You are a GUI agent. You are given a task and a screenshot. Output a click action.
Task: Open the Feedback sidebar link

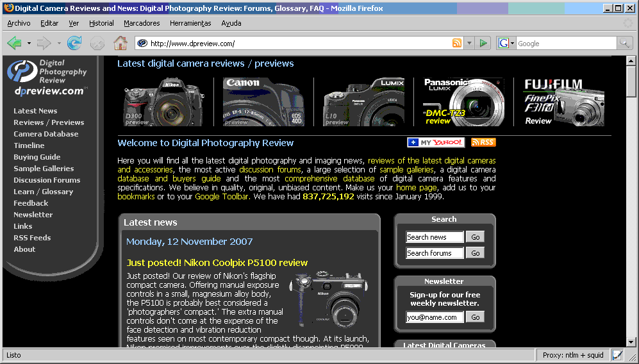tap(31, 203)
